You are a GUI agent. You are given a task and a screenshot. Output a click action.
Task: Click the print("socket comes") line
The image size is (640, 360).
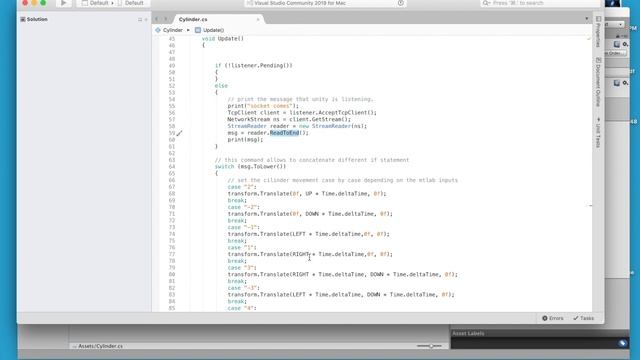pyautogui.click(x=263, y=106)
